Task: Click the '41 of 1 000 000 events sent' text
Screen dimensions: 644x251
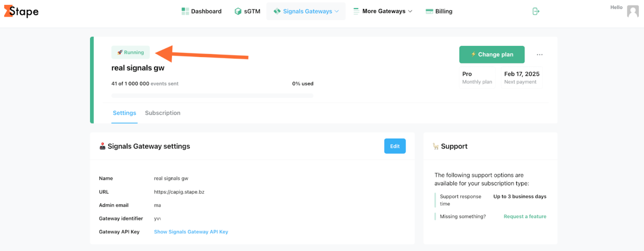Action: pyautogui.click(x=145, y=84)
